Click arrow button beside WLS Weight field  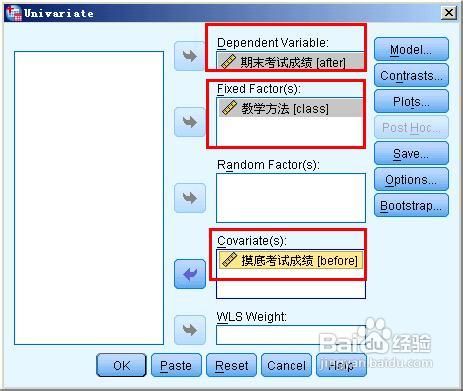click(190, 330)
